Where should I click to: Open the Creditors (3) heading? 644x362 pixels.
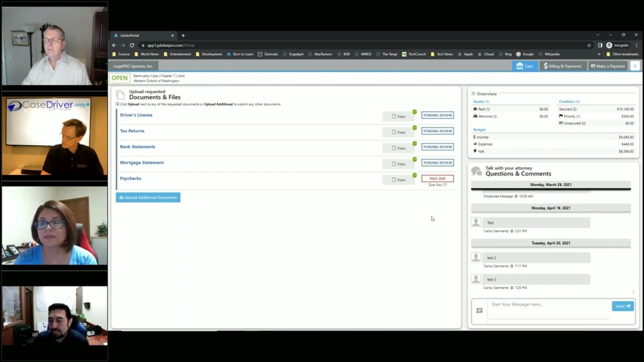[569, 102]
